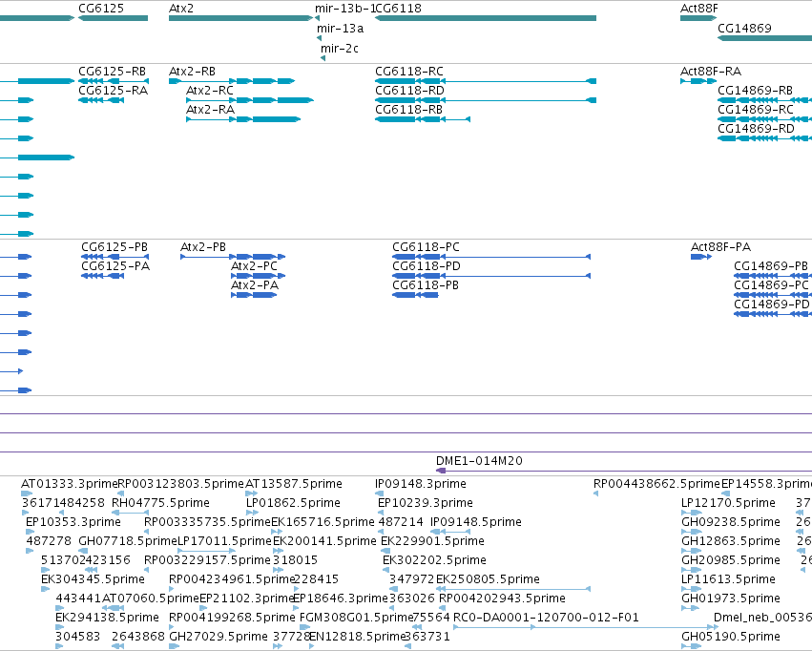The image size is (812, 651).
Task: Select the Atx2-PB protein label
Action: click(x=203, y=246)
